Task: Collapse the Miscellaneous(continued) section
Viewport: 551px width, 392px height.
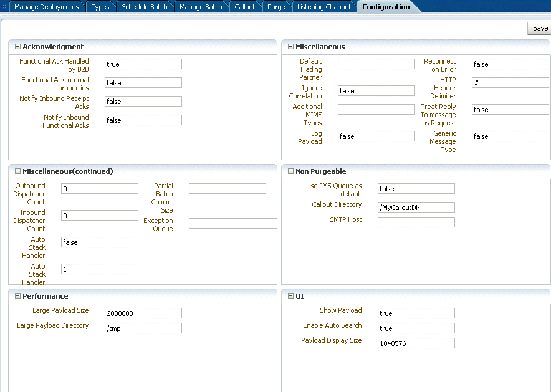Action: pos(17,171)
